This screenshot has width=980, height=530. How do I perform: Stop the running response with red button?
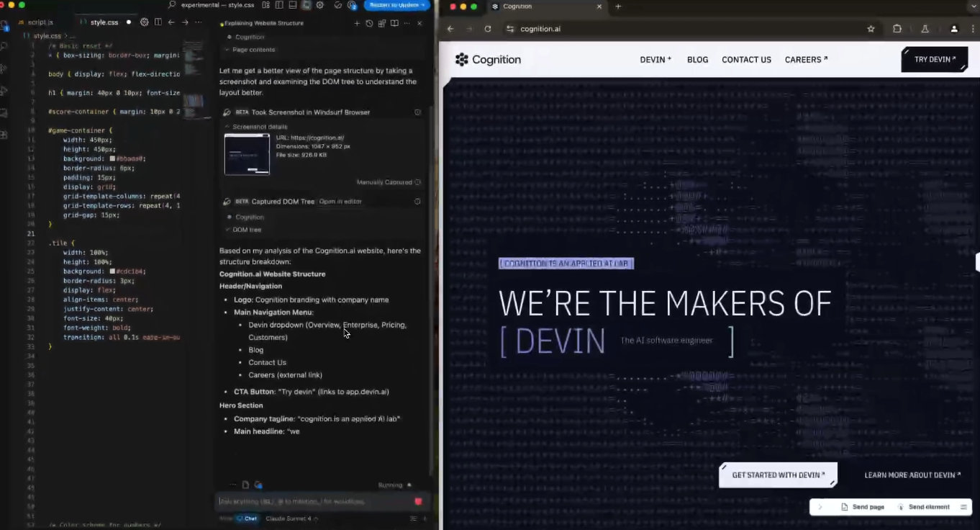[418, 501]
